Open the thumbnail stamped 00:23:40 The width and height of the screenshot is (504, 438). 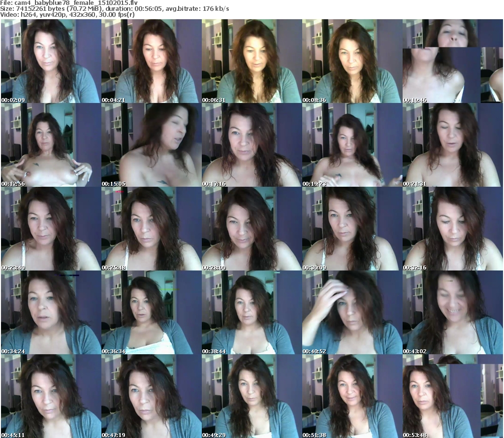tap(51, 229)
